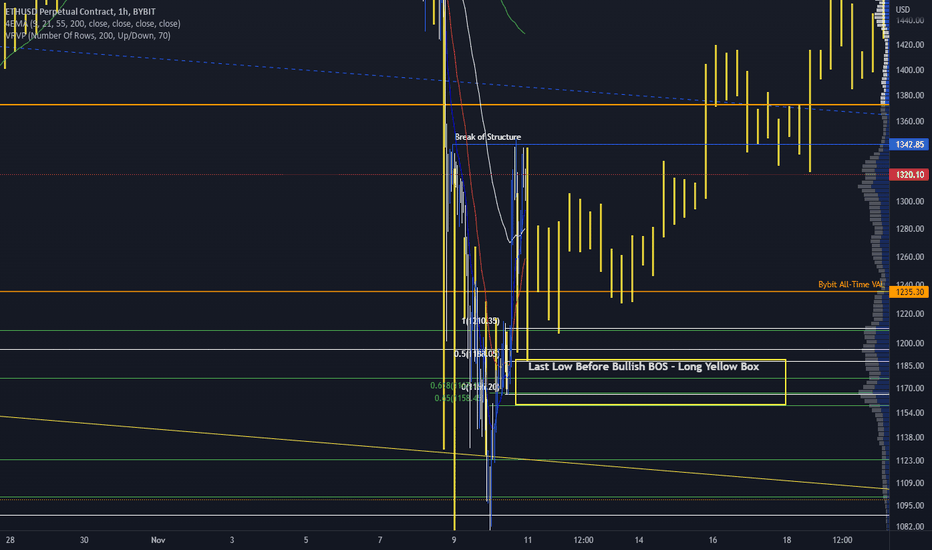Select the 4EMA indicator legend

[92, 24]
